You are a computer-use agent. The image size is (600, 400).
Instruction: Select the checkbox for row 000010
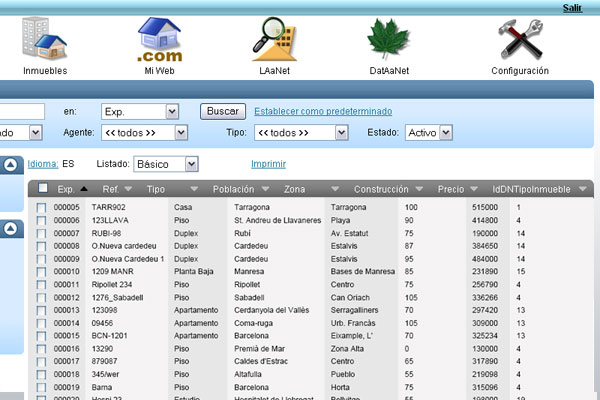click(42, 272)
